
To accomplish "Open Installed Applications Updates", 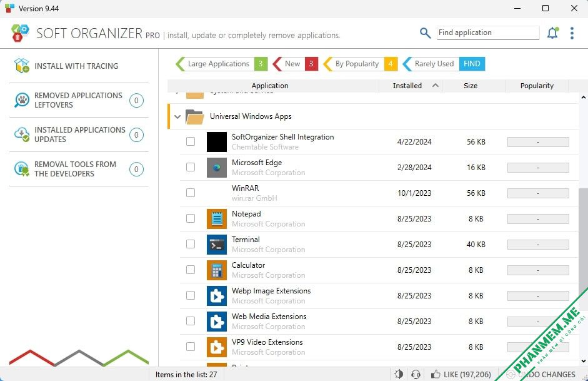I will tap(79, 135).
